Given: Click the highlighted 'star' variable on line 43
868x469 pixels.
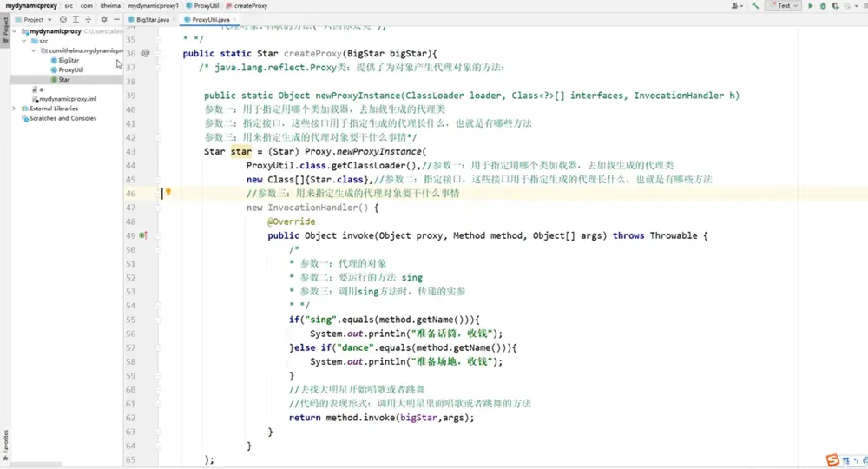Looking at the screenshot, I should [x=240, y=152].
